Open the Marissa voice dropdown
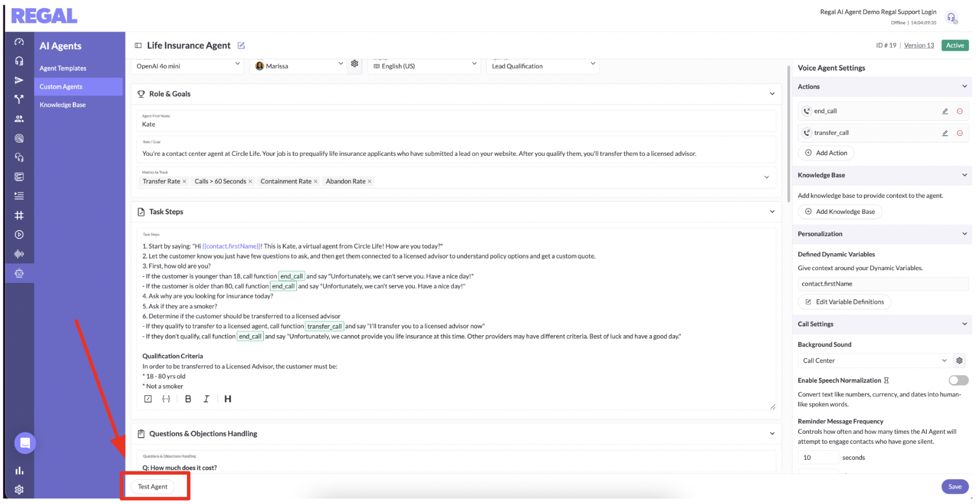 coord(299,66)
